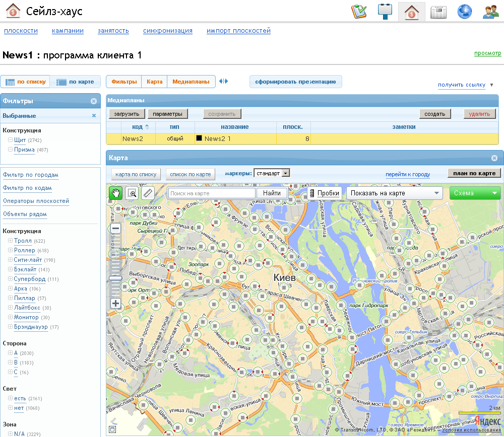Select the hand pan tool on map
504x437 pixels.
[x=116, y=193]
